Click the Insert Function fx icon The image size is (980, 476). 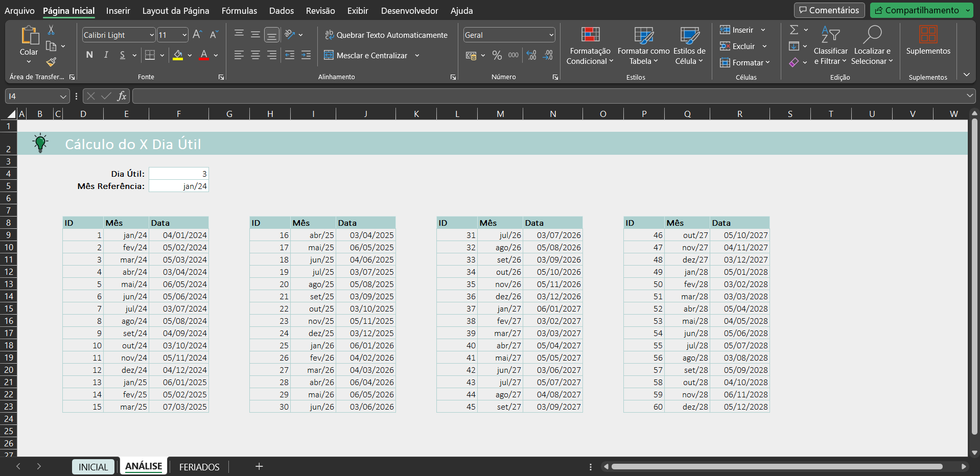(x=122, y=96)
